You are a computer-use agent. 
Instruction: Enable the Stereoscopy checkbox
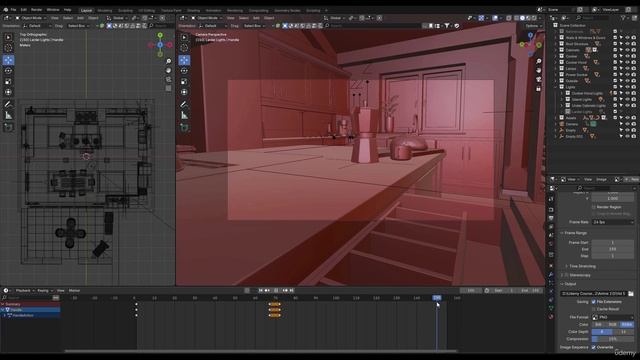point(567,275)
